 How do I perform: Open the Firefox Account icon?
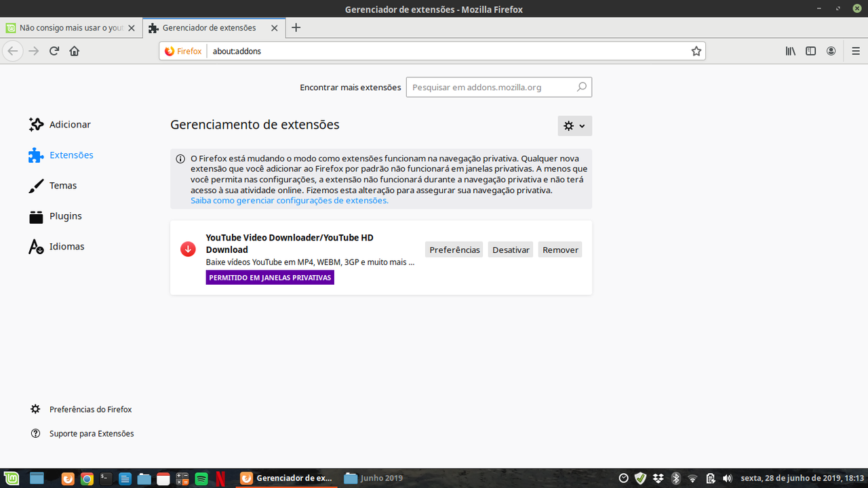(x=831, y=51)
